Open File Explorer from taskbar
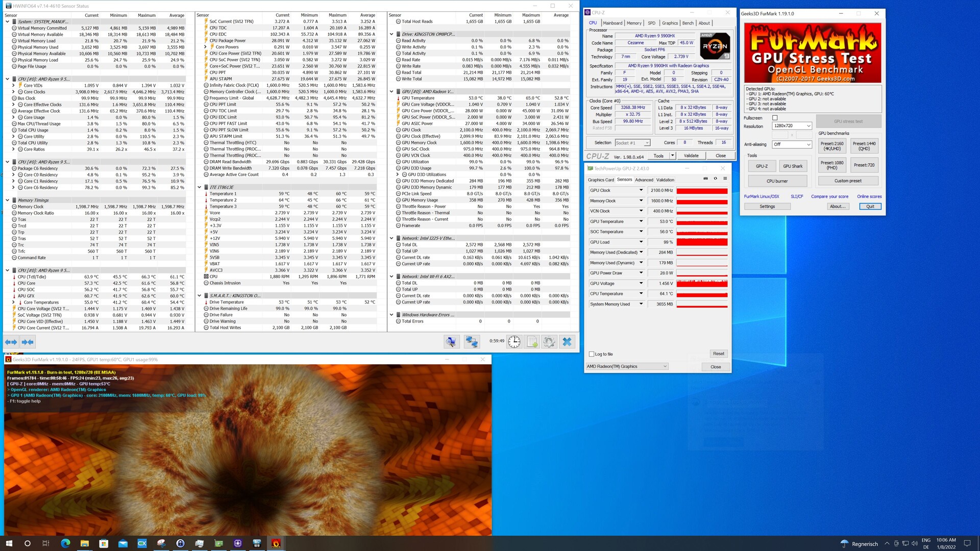This screenshot has height=551, width=980. point(85,543)
